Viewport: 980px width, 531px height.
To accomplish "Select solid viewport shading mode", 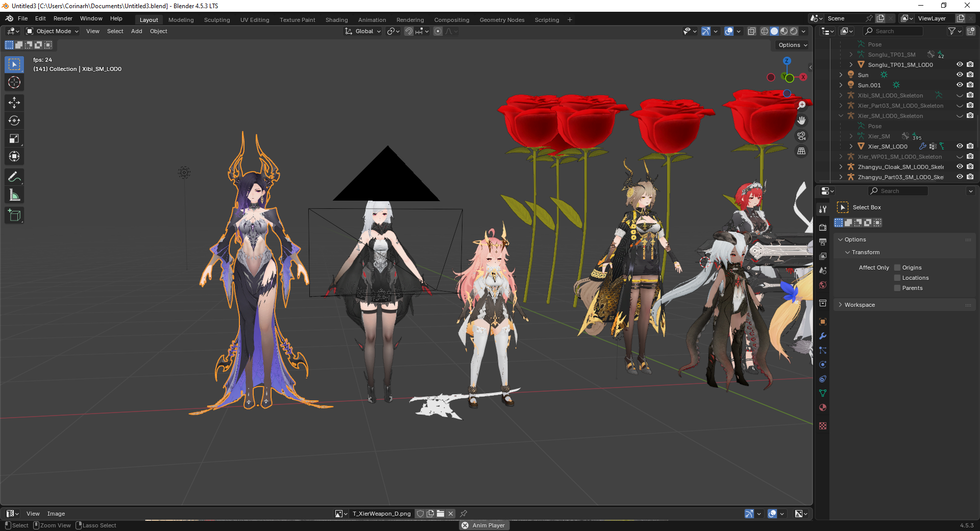I will [x=774, y=31].
